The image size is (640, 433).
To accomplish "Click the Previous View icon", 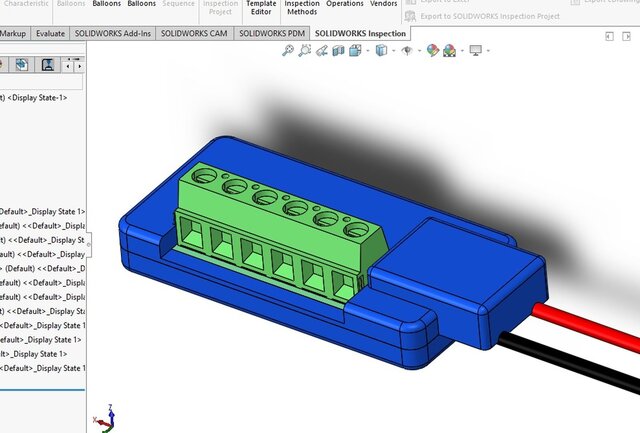I will (x=321, y=50).
